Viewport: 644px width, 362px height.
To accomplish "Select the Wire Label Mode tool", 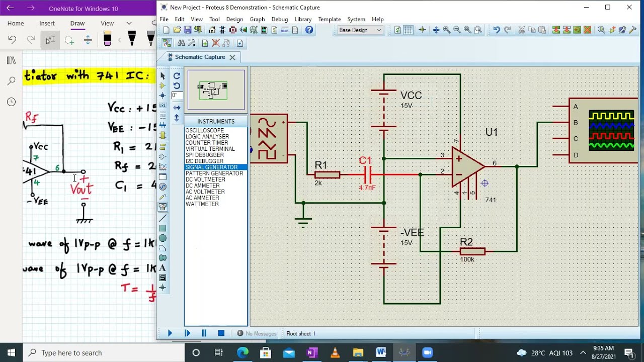I will [163, 106].
